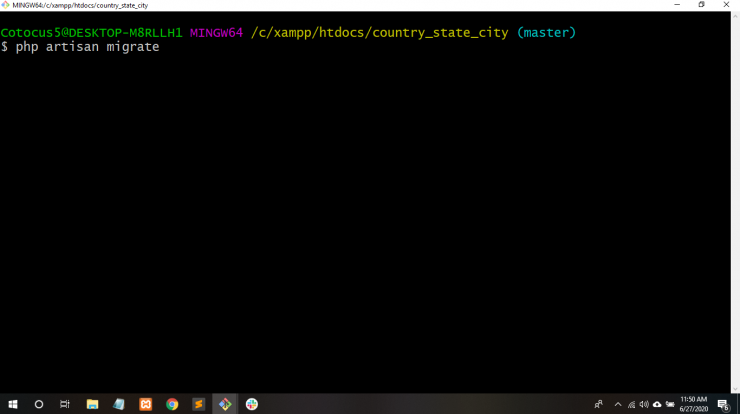The height and width of the screenshot is (414, 740).
Task: Open the Windows Start menu
Action: pos(13,404)
